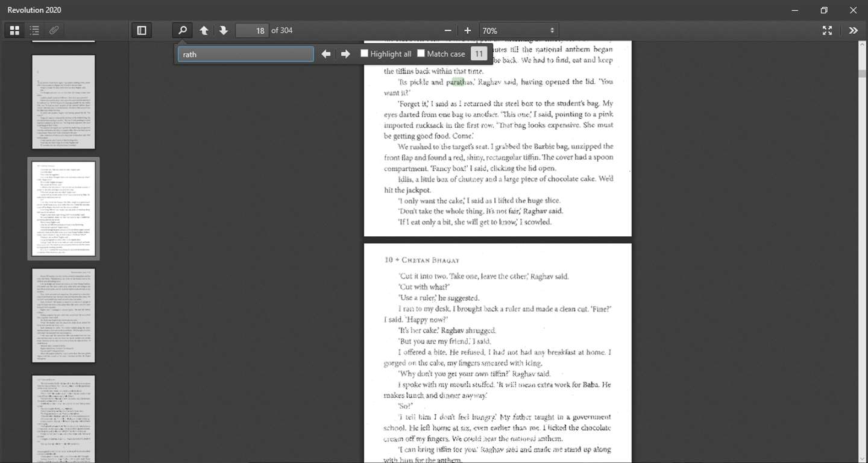Click the vertical document scrollbar thumb
This screenshot has height=463, width=868.
(863, 73)
